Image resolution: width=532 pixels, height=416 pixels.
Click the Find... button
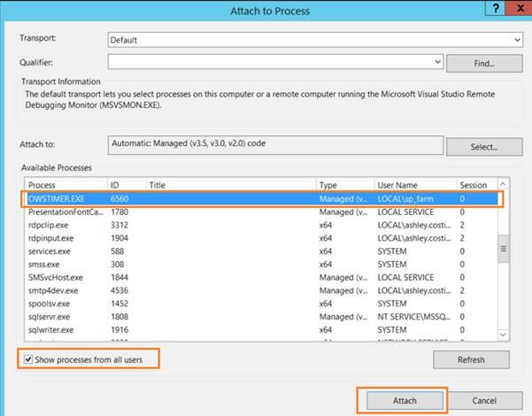click(x=484, y=64)
